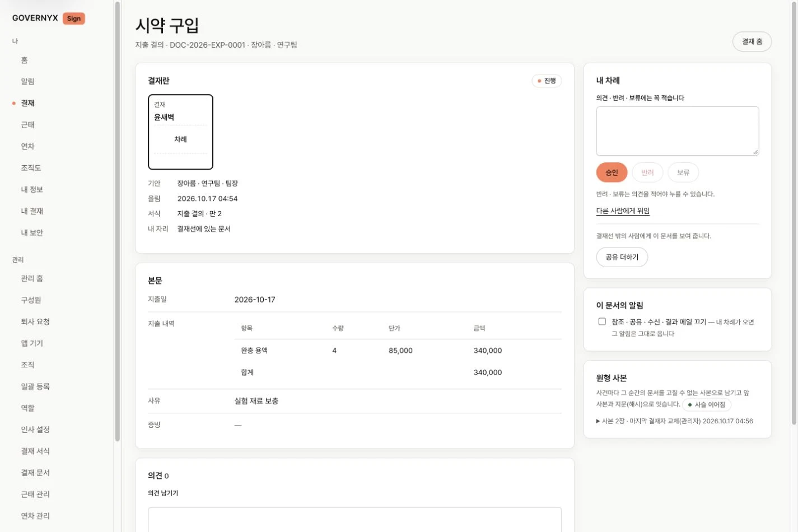Viewport: 798px width, 532px height.
Task: Click the 2026-10-17 expense date value
Action: click(255, 300)
